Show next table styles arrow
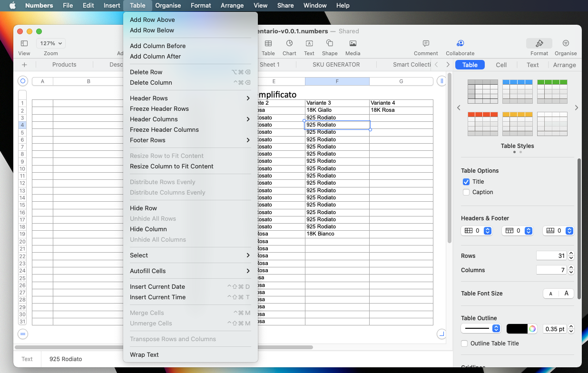 tap(577, 108)
